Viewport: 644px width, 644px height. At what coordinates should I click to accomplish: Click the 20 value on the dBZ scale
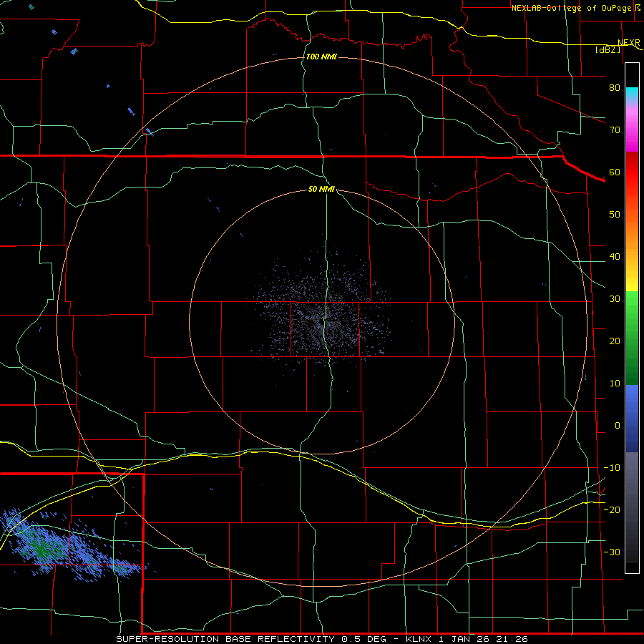click(615, 341)
